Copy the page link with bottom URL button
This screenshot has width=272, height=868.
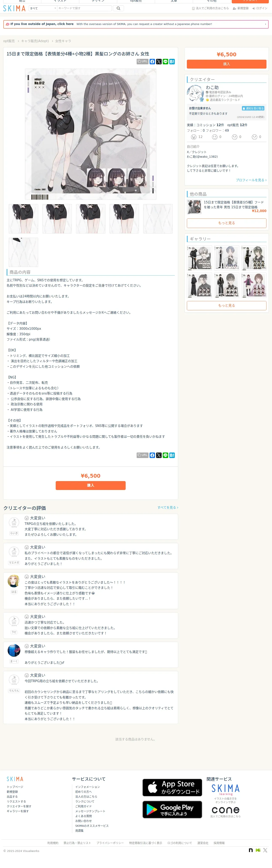pyautogui.click(x=143, y=455)
